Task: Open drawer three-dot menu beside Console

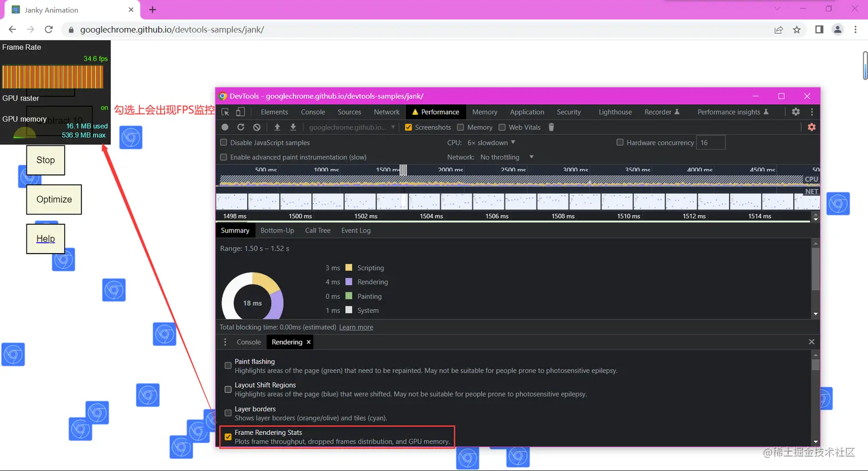Action: 225,342
